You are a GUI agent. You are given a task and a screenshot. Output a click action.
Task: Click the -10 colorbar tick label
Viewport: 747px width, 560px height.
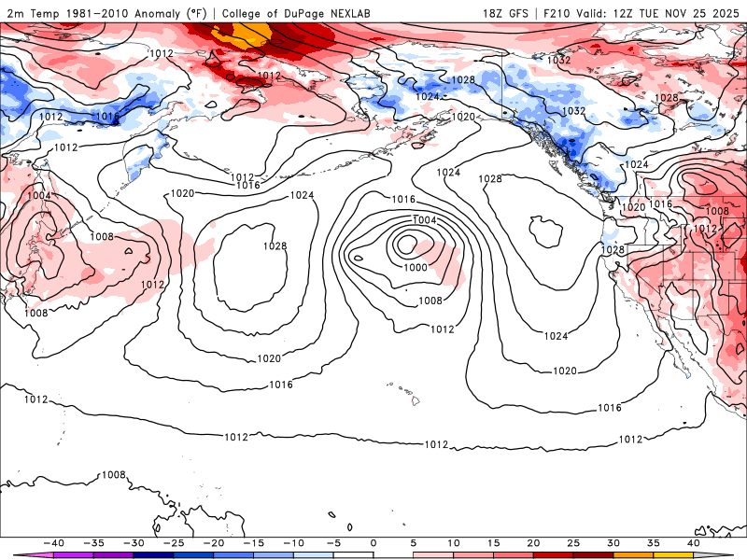pyautogui.click(x=294, y=543)
